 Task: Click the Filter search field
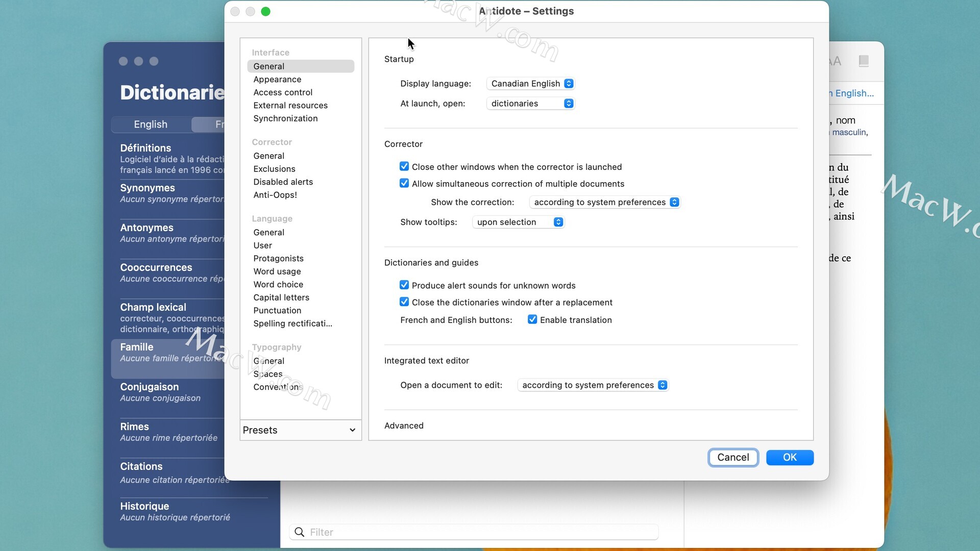(474, 532)
